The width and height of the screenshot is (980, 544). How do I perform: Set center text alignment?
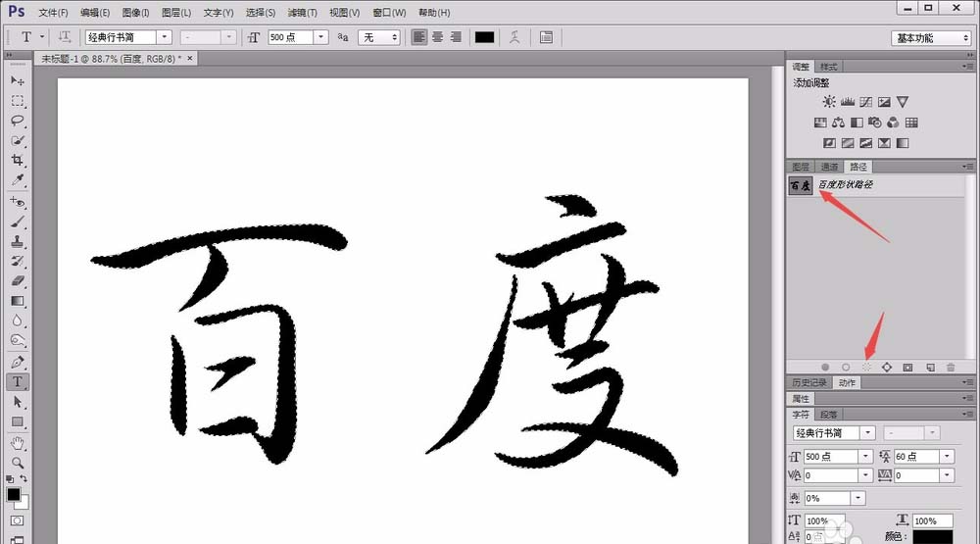pyautogui.click(x=437, y=37)
